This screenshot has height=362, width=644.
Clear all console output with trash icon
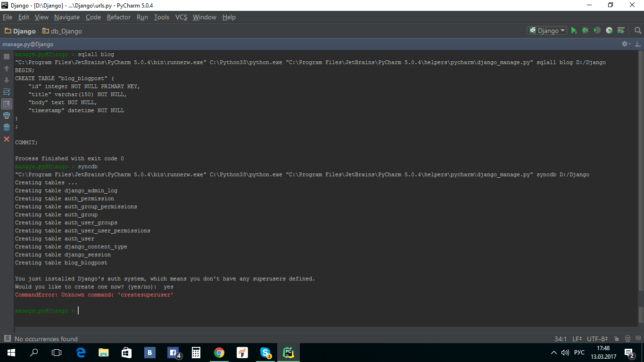click(7, 127)
